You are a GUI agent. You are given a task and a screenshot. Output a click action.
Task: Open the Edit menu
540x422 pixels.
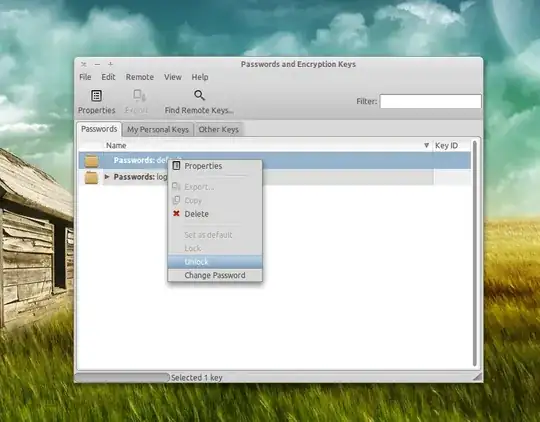pos(108,77)
